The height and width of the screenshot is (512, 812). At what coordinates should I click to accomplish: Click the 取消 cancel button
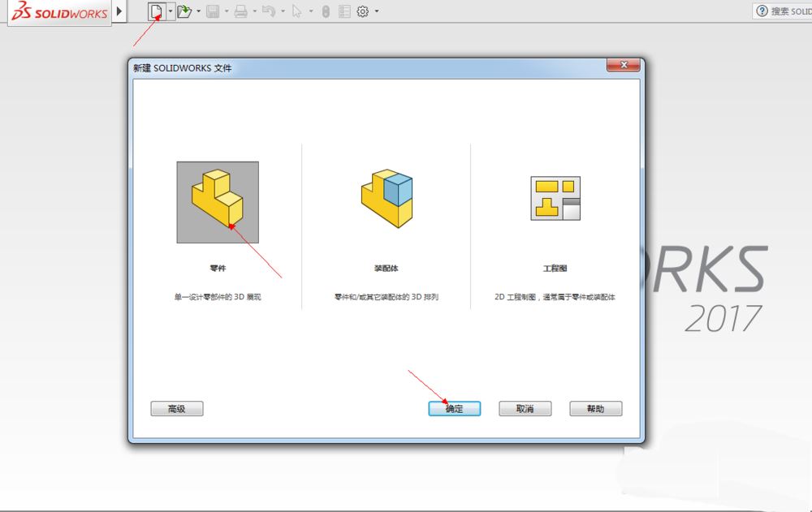click(525, 408)
